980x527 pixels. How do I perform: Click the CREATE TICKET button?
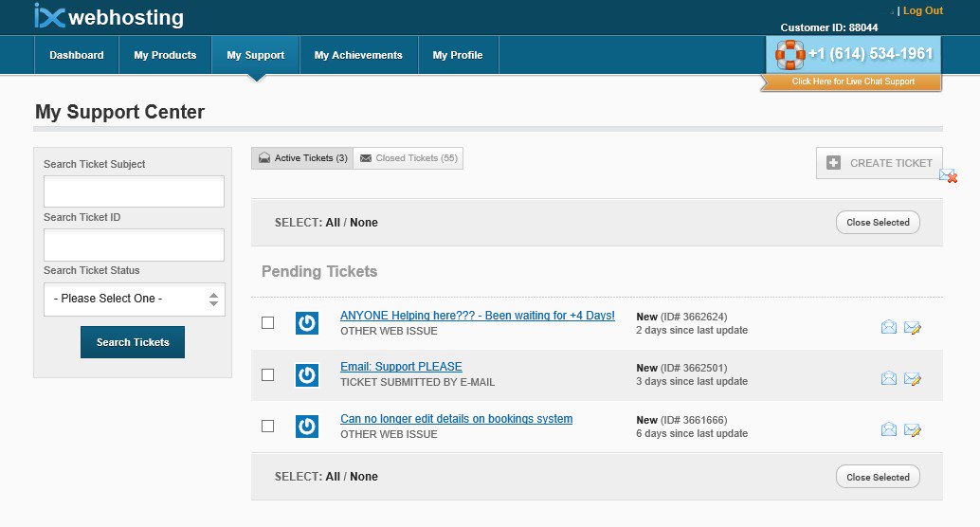point(880,163)
